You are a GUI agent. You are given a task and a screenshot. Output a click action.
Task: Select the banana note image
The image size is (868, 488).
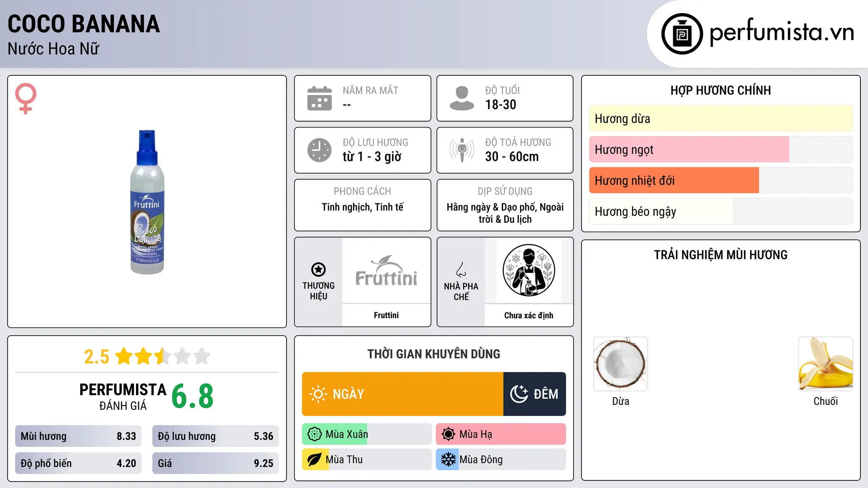click(x=826, y=364)
